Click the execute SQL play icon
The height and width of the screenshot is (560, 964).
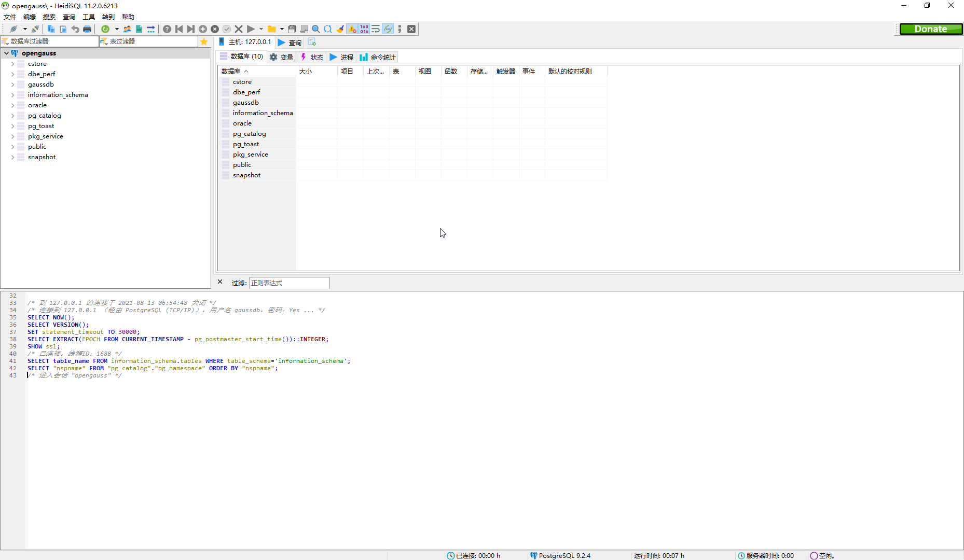tap(251, 29)
